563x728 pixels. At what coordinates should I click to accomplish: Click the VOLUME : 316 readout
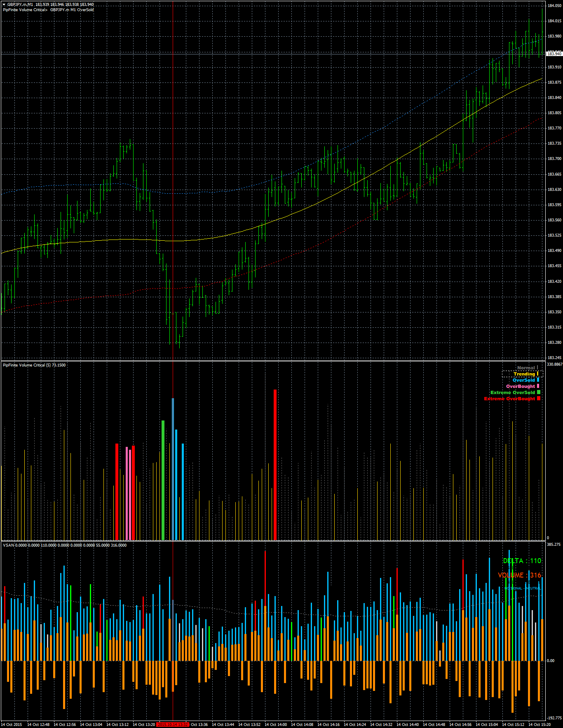[519, 575]
